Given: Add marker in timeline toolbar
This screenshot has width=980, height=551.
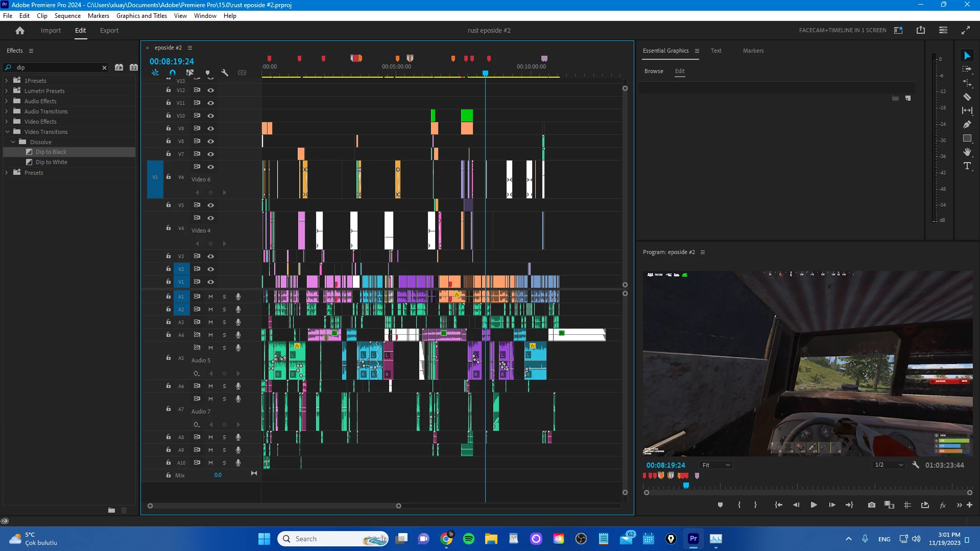Looking at the screenshot, I should (x=207, y=73).
